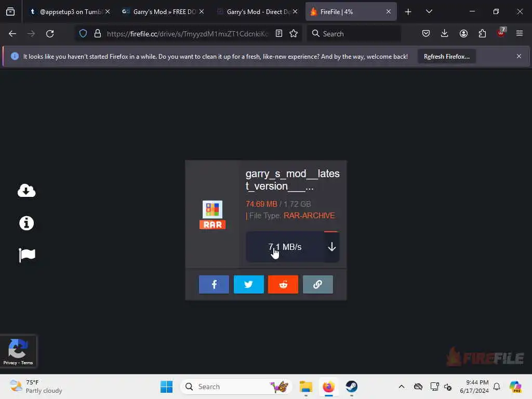
Task: Open the Firefox downloads panel
Action: click(445, 34)
